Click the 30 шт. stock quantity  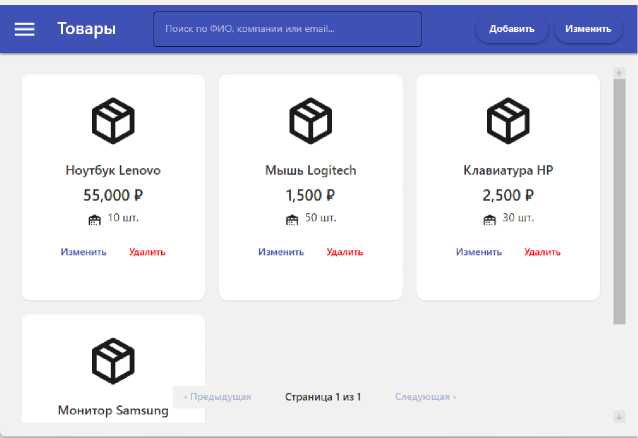tap(518, 218)
